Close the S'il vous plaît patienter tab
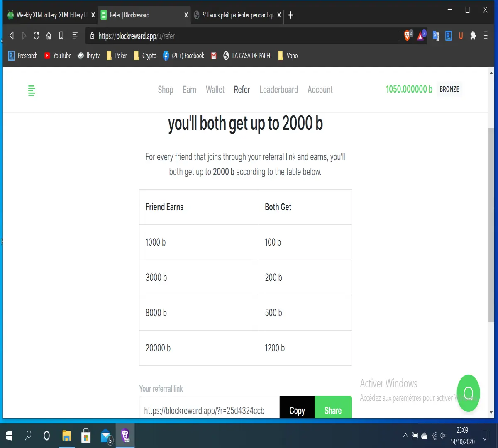Image resolution: width=498 pixels, height=448 pixels. pos(279,15)
